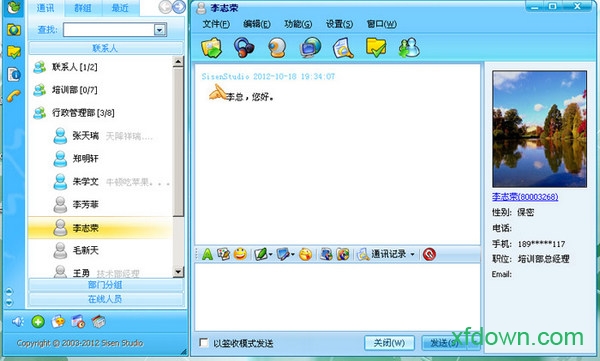Screen dimensions: 600x361
Task: Open the 文件(F) menu
Action: click(x=216, y=24)
